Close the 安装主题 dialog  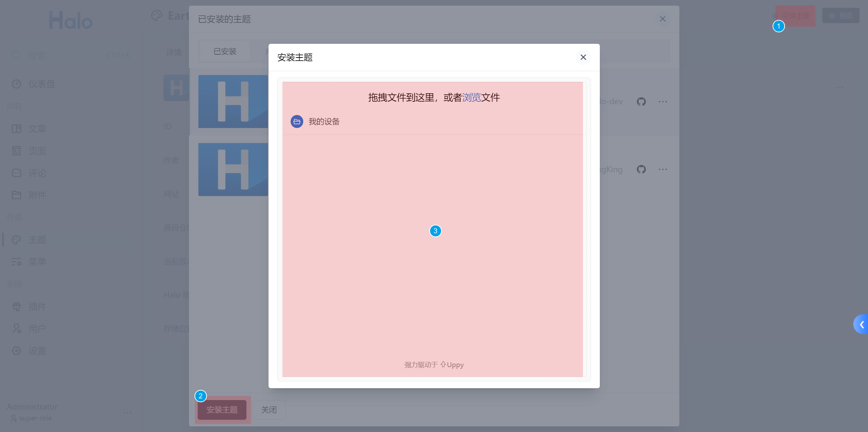(x=583, y=57)
